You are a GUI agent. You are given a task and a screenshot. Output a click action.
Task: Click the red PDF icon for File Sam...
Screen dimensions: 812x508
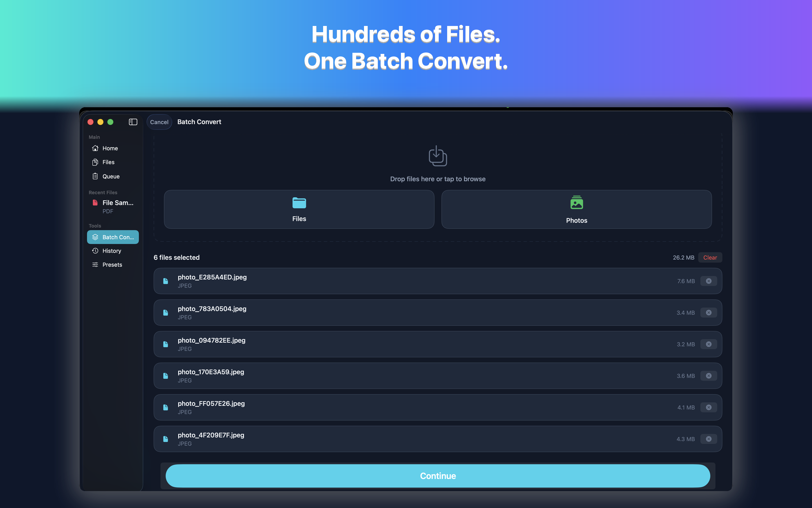95,203
